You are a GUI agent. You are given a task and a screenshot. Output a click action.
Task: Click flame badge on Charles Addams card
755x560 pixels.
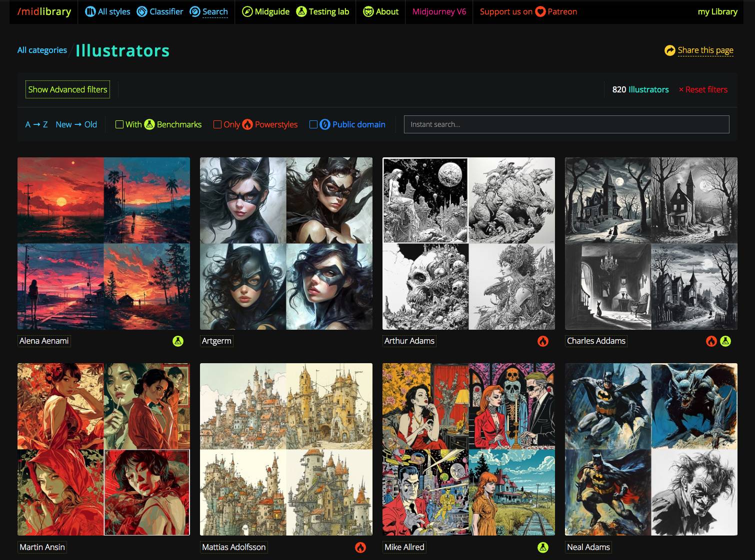pos(711,341)
